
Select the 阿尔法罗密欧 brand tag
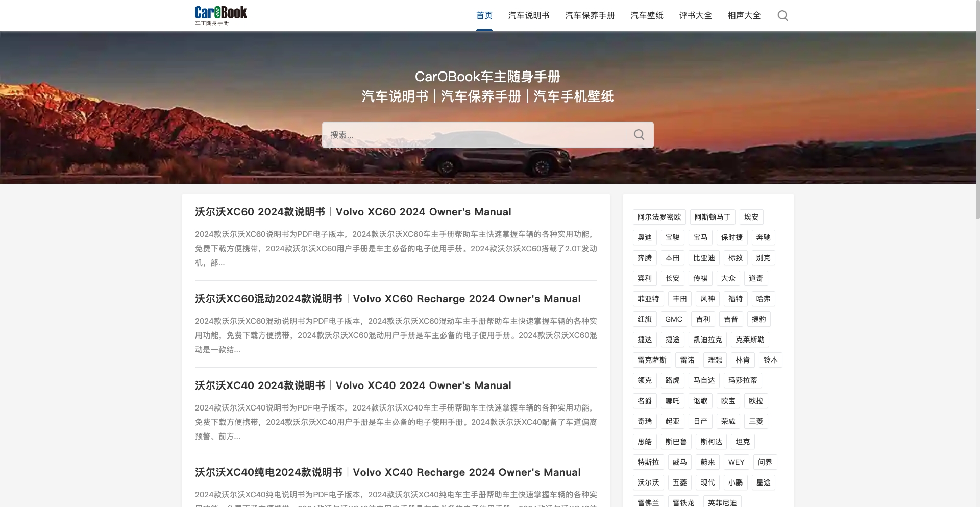point(659,217)
